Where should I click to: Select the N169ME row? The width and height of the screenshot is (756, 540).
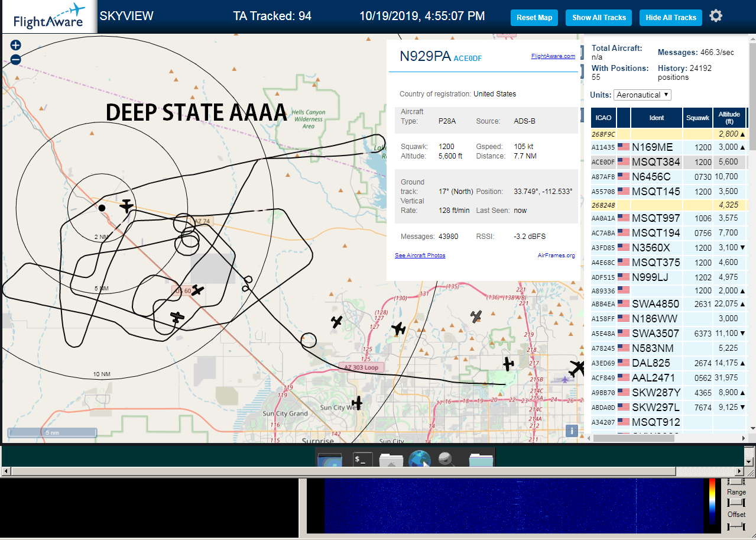point(669,147)
